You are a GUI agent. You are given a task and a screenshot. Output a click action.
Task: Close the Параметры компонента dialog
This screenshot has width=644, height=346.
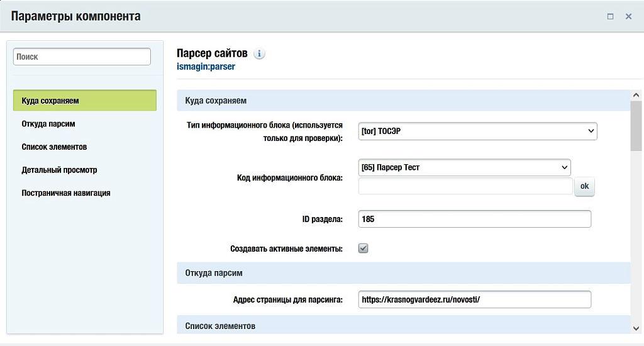point(628,16)
